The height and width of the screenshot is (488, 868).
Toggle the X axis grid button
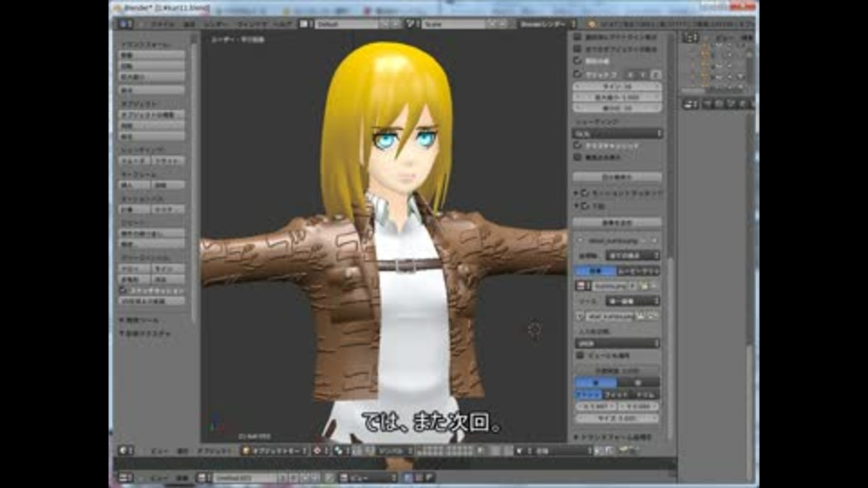(x=631, y=74)
